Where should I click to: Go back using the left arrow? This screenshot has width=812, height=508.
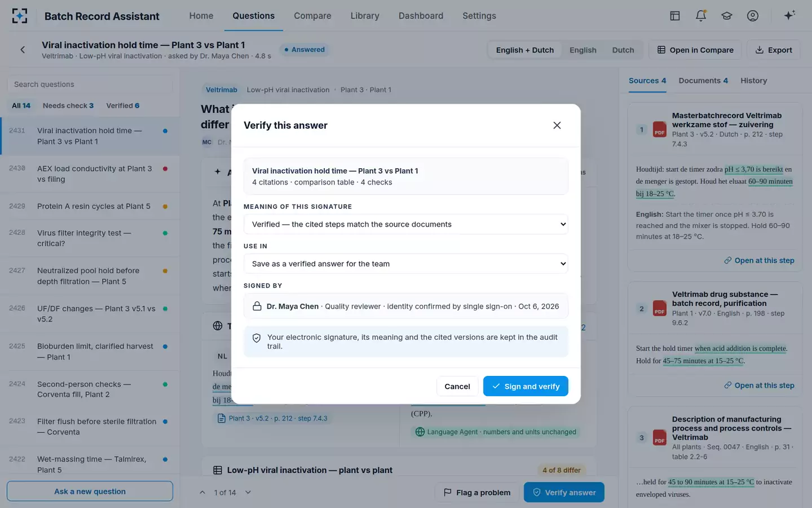(23, 50)
